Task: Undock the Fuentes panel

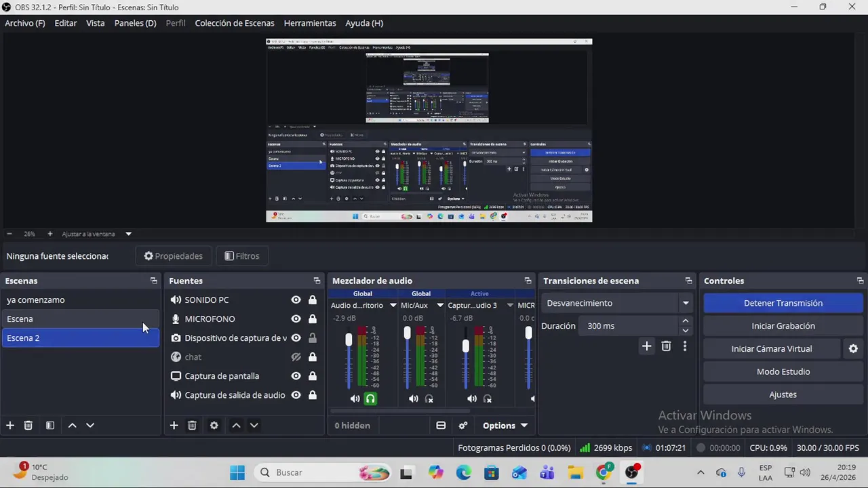Action: [x=317, y=281]
